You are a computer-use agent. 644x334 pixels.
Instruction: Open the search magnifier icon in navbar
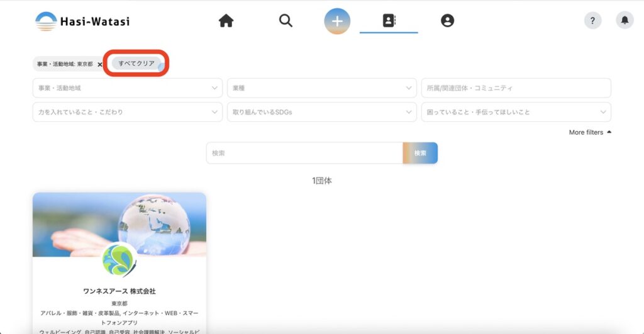(x=286, y=21)
